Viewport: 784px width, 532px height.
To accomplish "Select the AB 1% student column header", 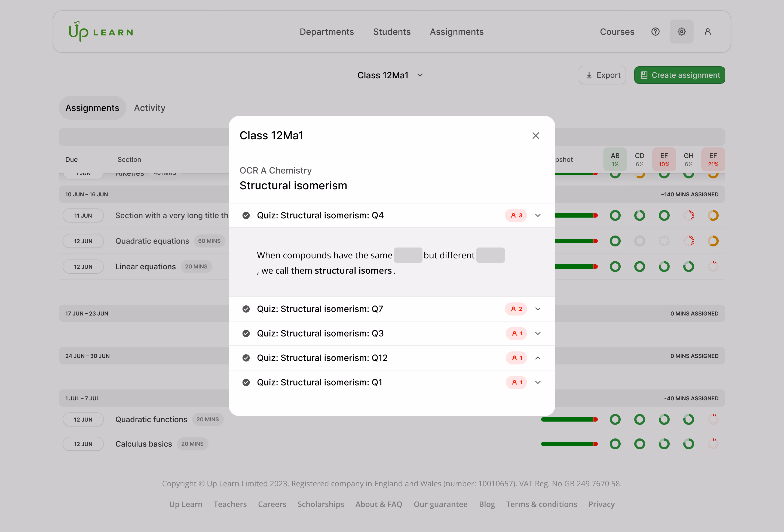I will pos(615,159).
